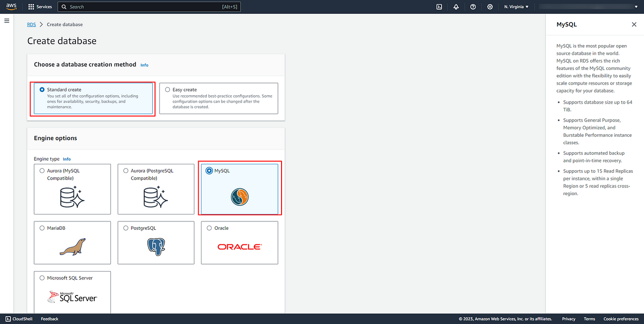Open Info link next to Engine type

click(67, 159)
